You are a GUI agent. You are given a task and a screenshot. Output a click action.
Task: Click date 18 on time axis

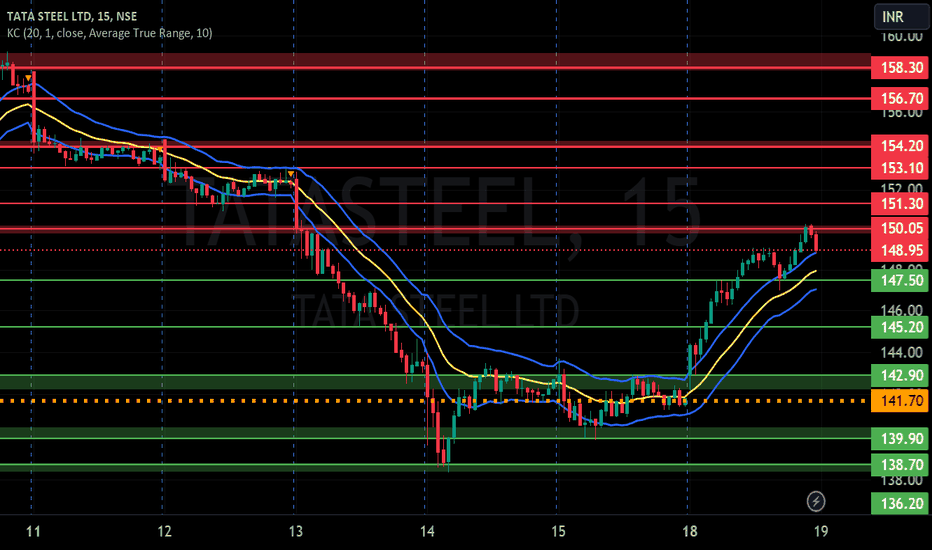[x=689, y=531]
